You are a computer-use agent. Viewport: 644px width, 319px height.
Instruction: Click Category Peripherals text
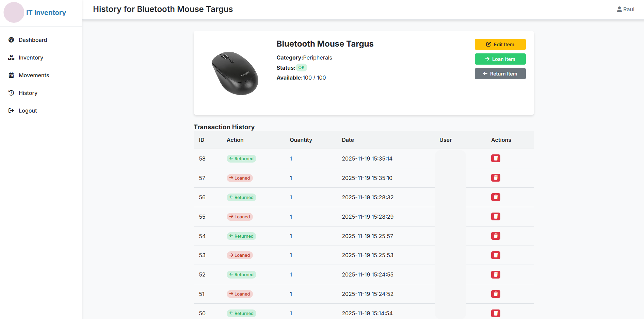[x=304, y=57]
